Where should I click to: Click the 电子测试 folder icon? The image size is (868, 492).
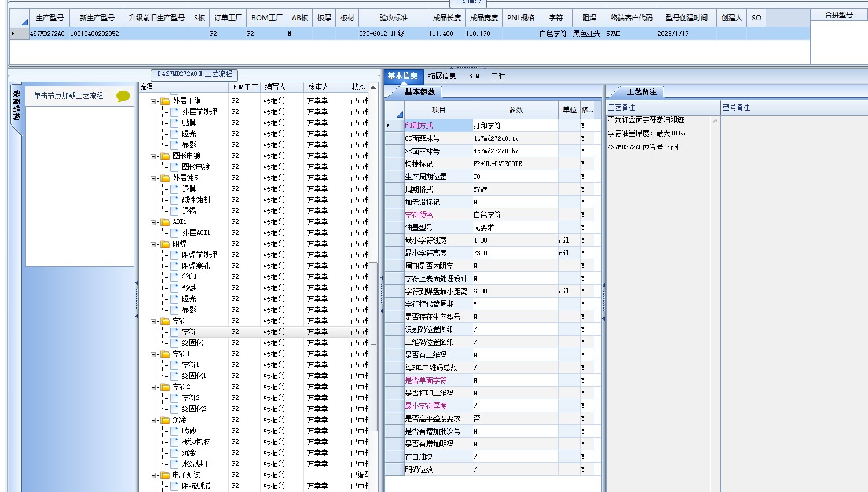pyautogui.click(x=166, y=475)
